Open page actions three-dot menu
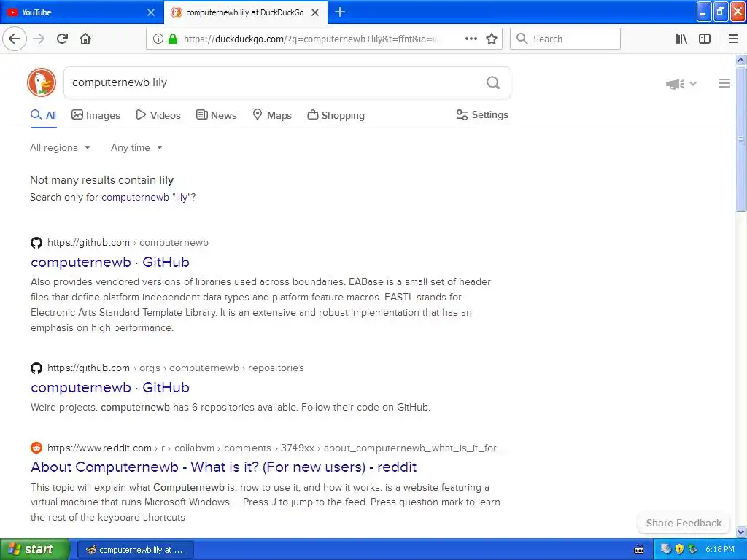 (471, 39)
